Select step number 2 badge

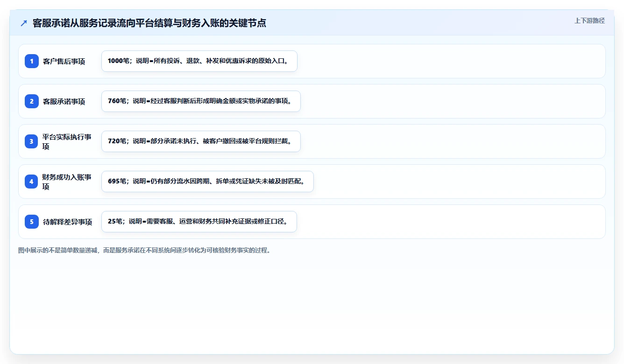pyautogui.click(x=32, y=101)
